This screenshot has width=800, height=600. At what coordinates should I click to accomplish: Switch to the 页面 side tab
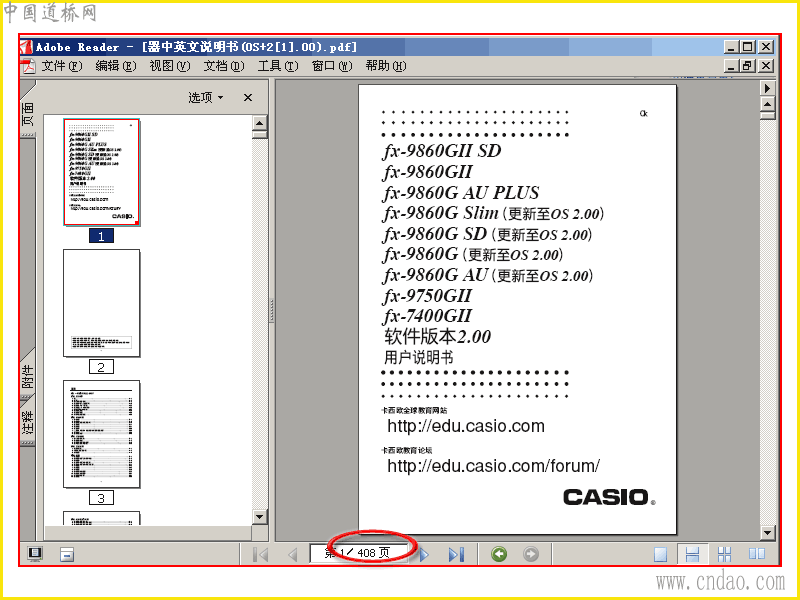28,113
